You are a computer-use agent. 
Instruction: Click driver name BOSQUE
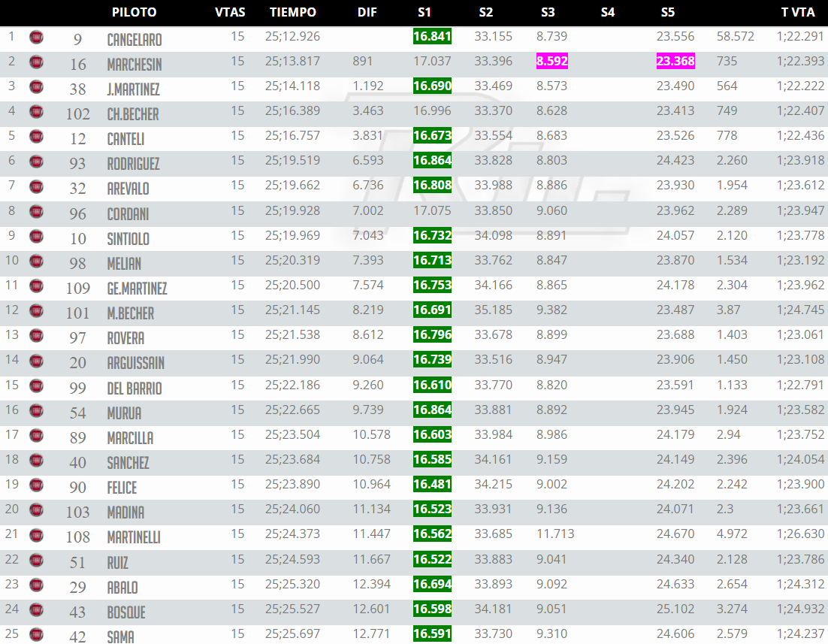point(126,612)
